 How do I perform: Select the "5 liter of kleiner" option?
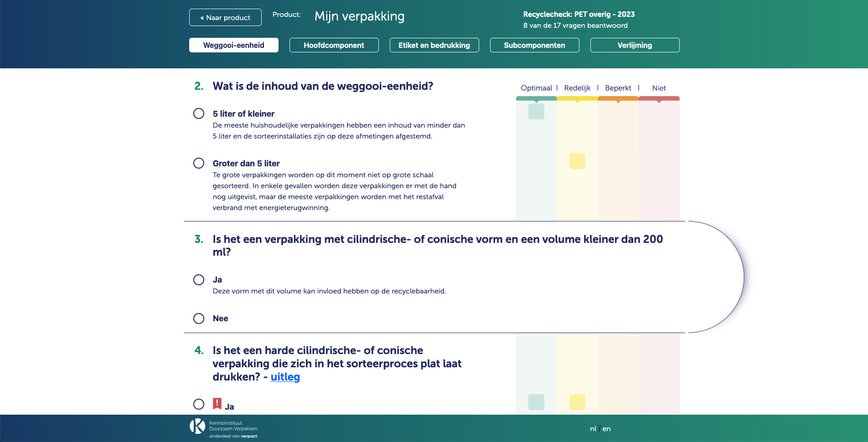[199, 113]
